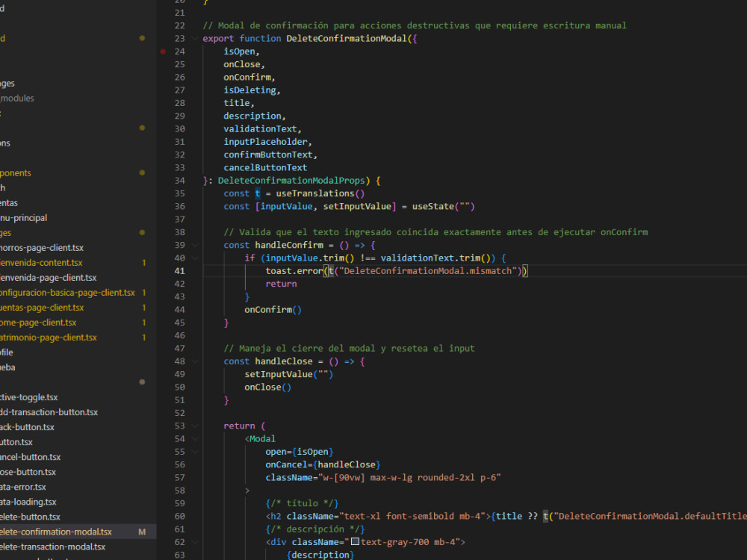Click line number 41 in the gutter
747x560 pixels.
(x=179, y=271)
